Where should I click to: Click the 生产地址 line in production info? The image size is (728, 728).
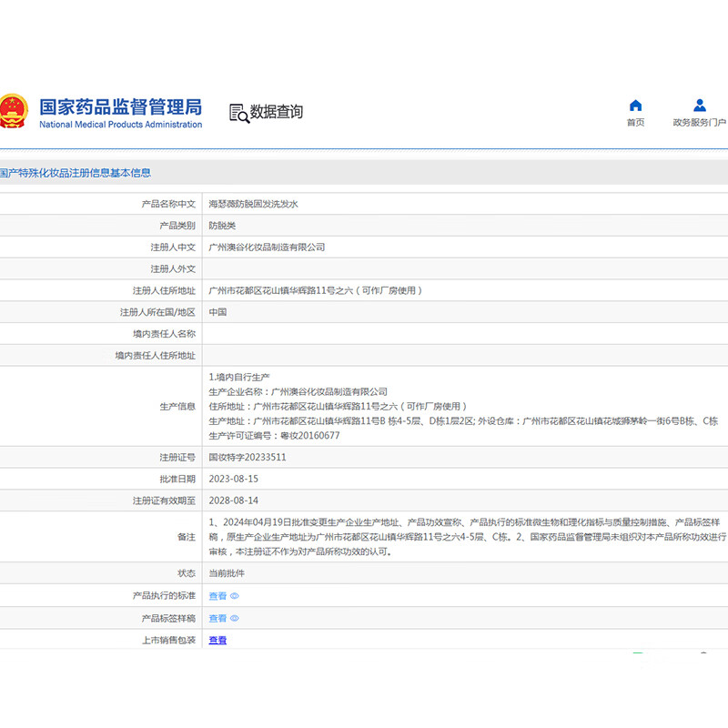coord(463,421)
